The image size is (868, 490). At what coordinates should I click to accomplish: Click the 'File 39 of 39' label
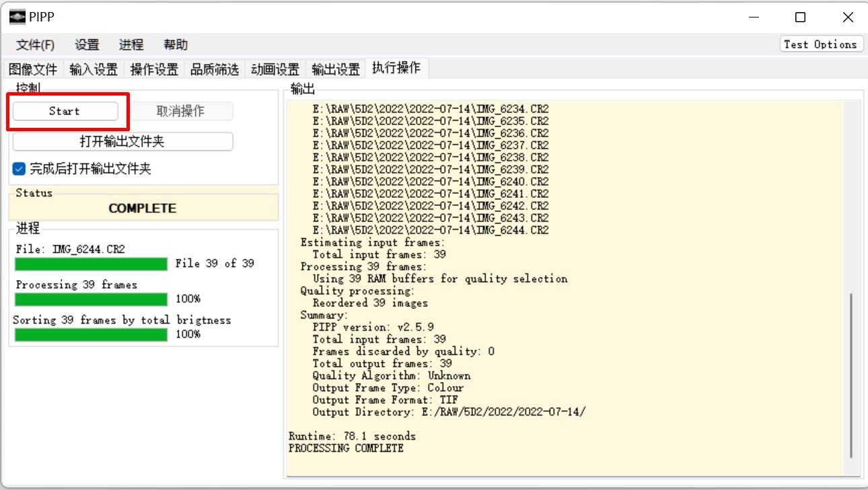215,264
